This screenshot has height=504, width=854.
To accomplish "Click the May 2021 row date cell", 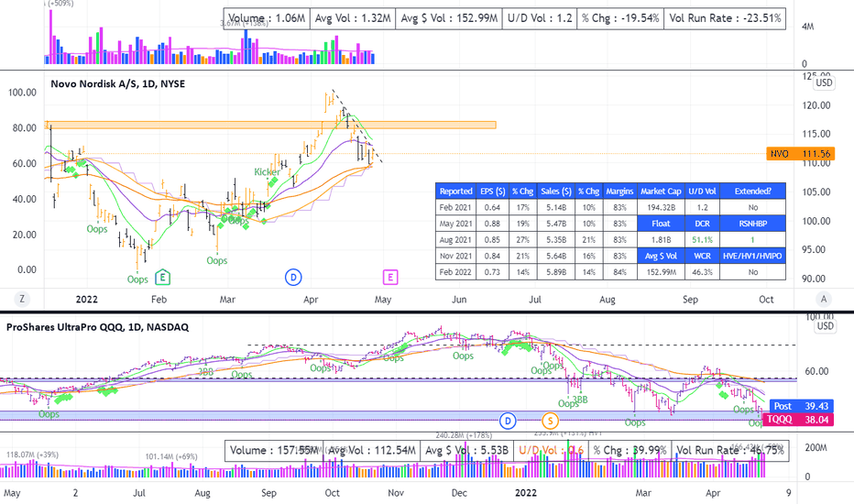I will [456, 224].
